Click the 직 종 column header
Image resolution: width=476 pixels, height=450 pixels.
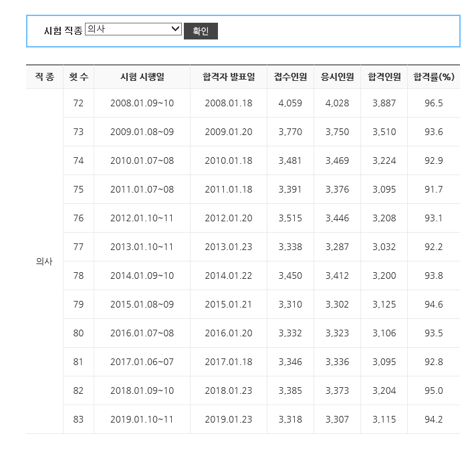(45, 77)
